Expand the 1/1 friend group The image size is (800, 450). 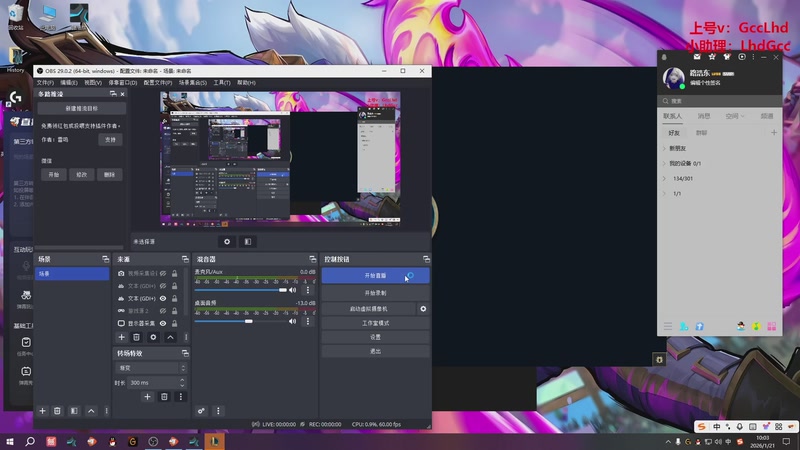pos(664,194)
